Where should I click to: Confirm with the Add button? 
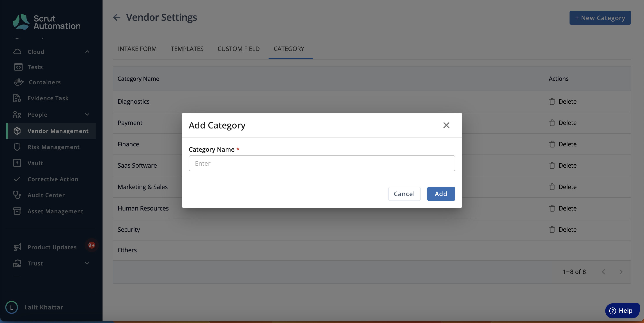[441, 194]
